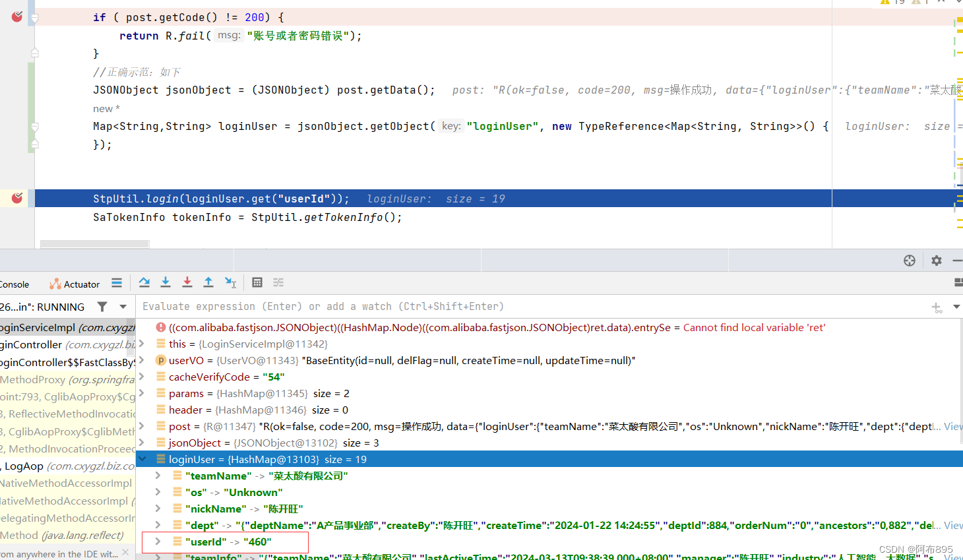
Task: Switch to the Console tab
Action: pyautogui.click(x=13, y=283)
